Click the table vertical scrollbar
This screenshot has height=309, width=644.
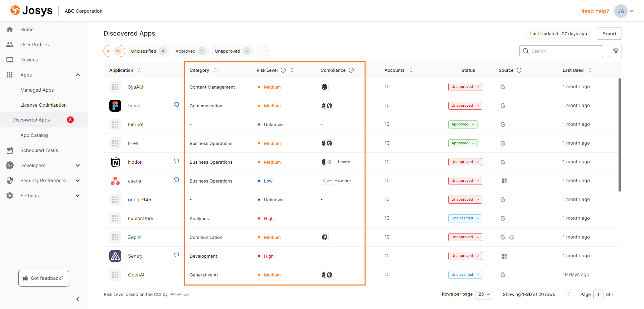click(x=620, y=135)
